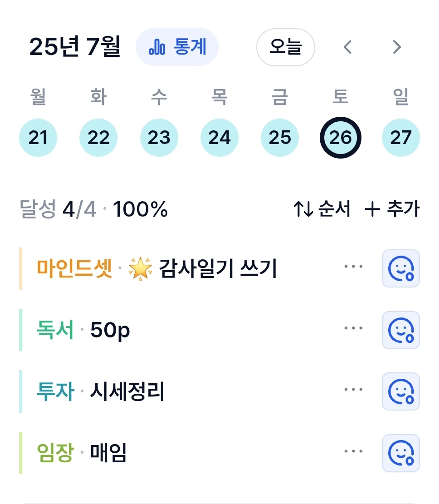Toggle completion smiley for 임장 매임
Screen dimensions: 439x504
coord(401,453)
